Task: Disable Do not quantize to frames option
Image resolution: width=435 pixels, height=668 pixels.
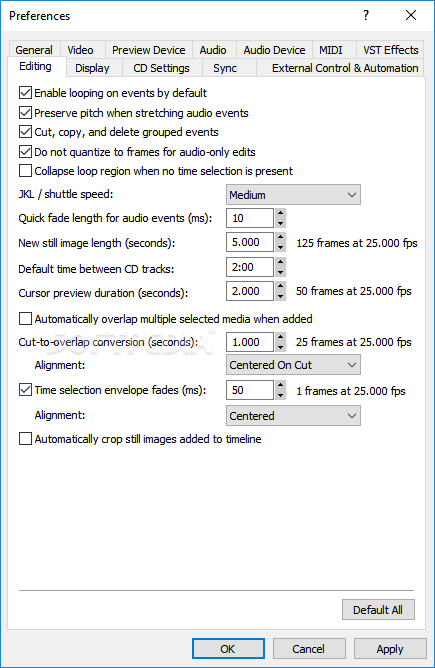Action: click(26, 152)
